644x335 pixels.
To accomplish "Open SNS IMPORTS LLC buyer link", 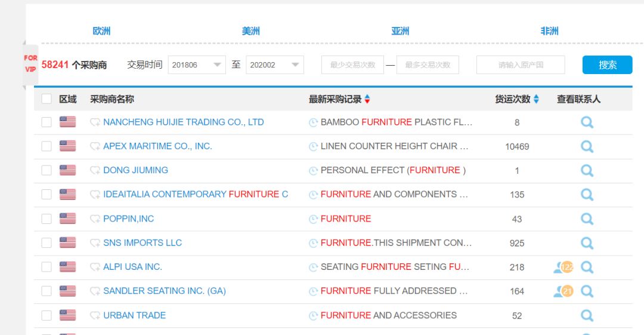I will click(143, 243).
